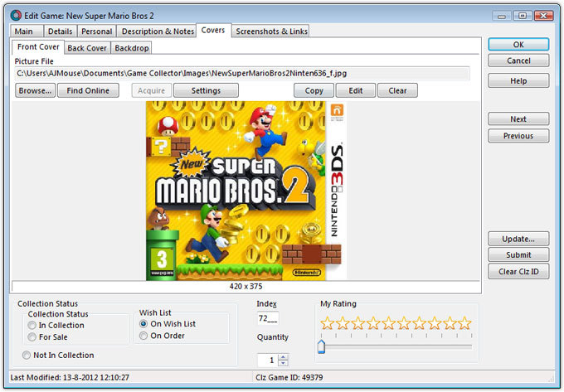The width and height of the screenshot is (564, 392).
Task: Click Clear Clz ID button
Action: point(518,272)
